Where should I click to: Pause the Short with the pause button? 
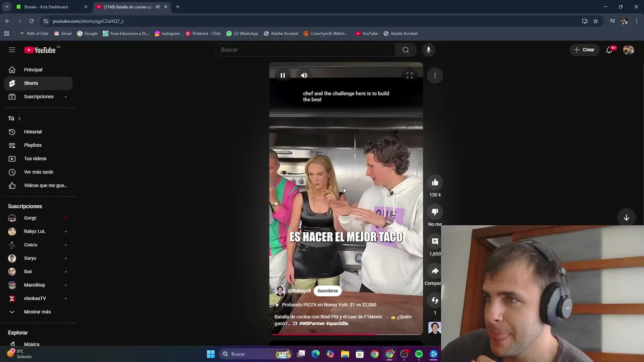[283, 75]
